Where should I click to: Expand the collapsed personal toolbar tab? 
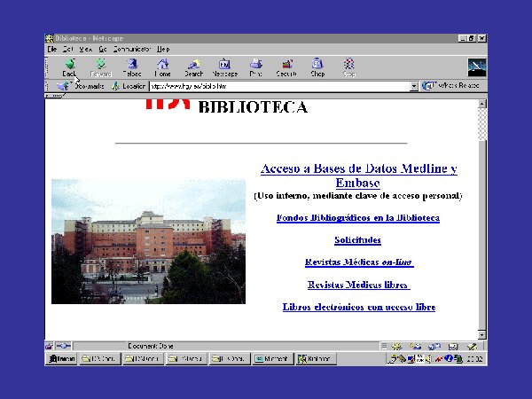(x=54, y=96)
